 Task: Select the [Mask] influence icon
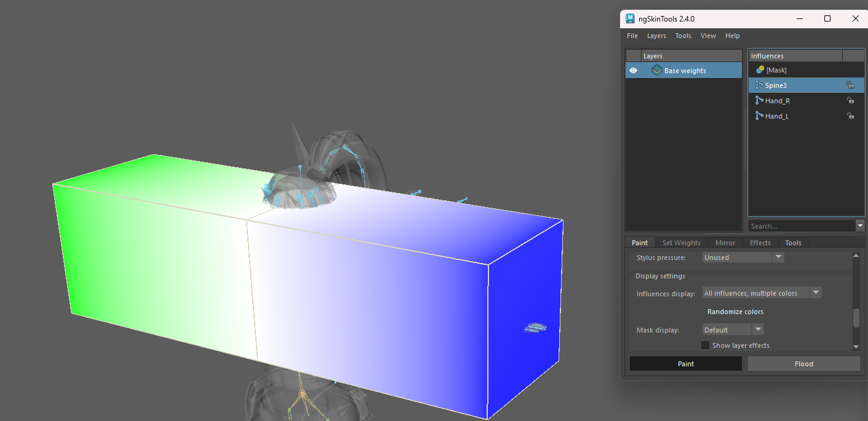760,70
